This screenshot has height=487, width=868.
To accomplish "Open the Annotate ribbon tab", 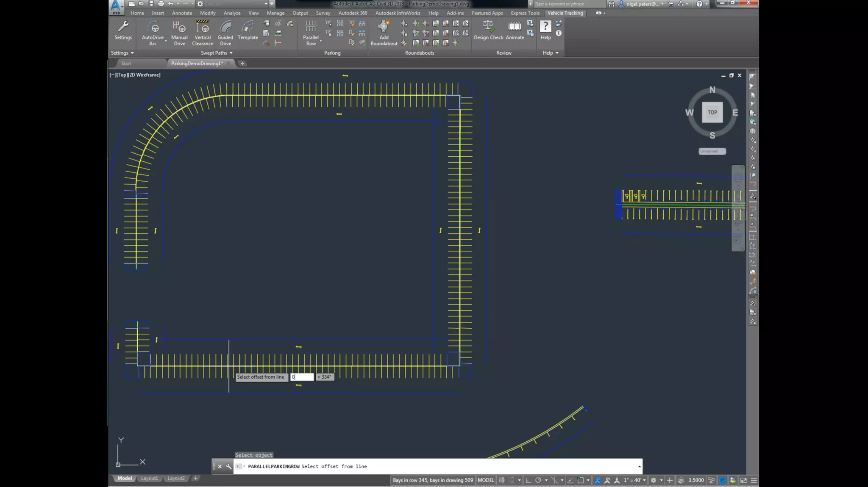I will pyautogui.click(x=182, y=13).
